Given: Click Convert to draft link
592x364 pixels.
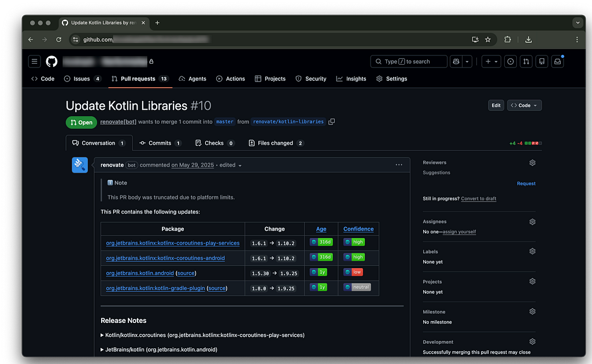Looking at the screenshot, I should [x=478, y=198].
